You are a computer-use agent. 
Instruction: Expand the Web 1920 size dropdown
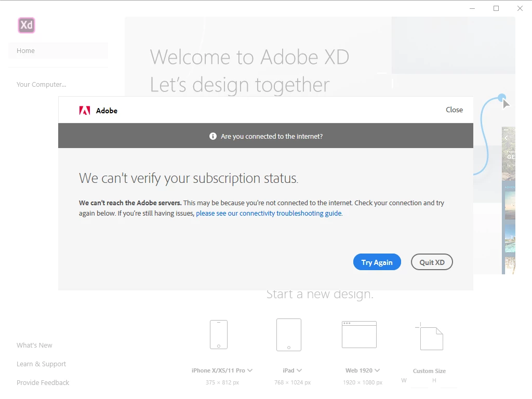[x=377, y=370]
